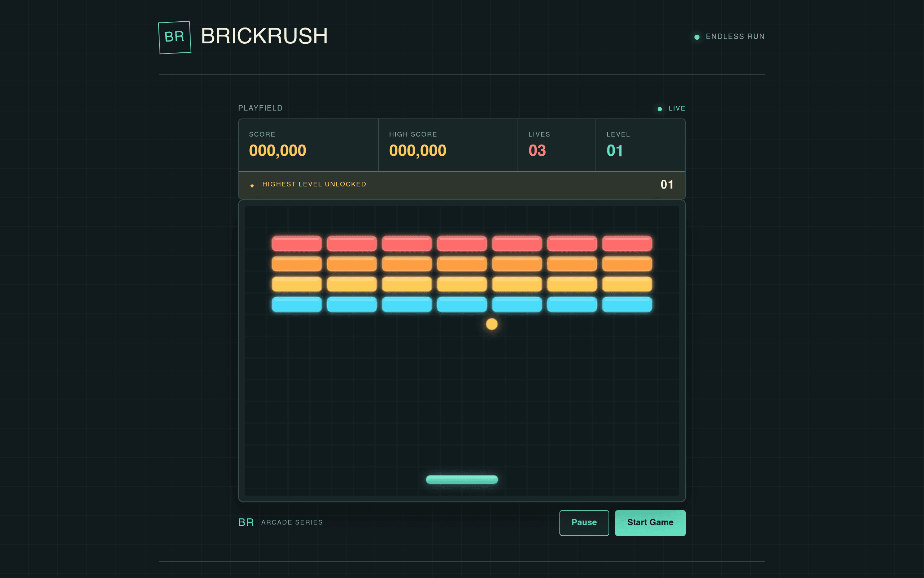The height and width of the screenshot is (578, 924).
Task: Click the BR footer logo
Action: pos(246,523)
